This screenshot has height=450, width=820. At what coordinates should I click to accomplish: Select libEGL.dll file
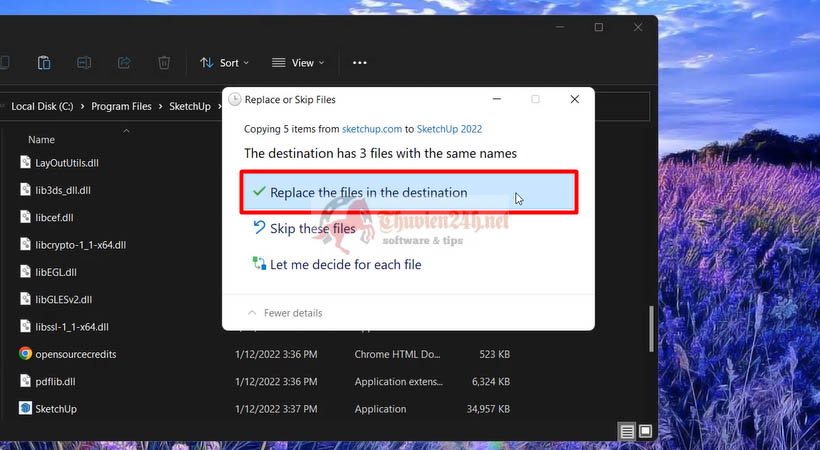coord(56,272)
